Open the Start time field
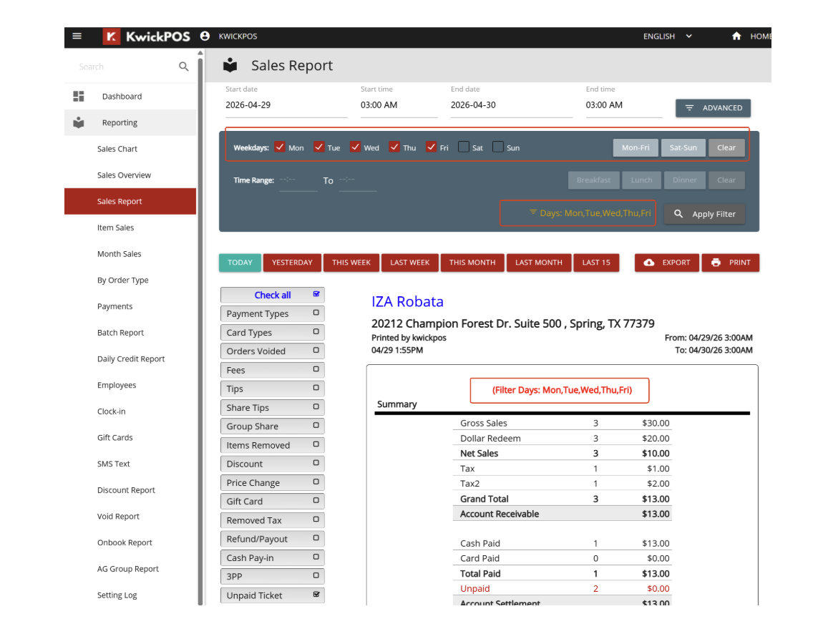Image resolution: width=833 pixels, height=644 pixels. (x=399, y=105)
